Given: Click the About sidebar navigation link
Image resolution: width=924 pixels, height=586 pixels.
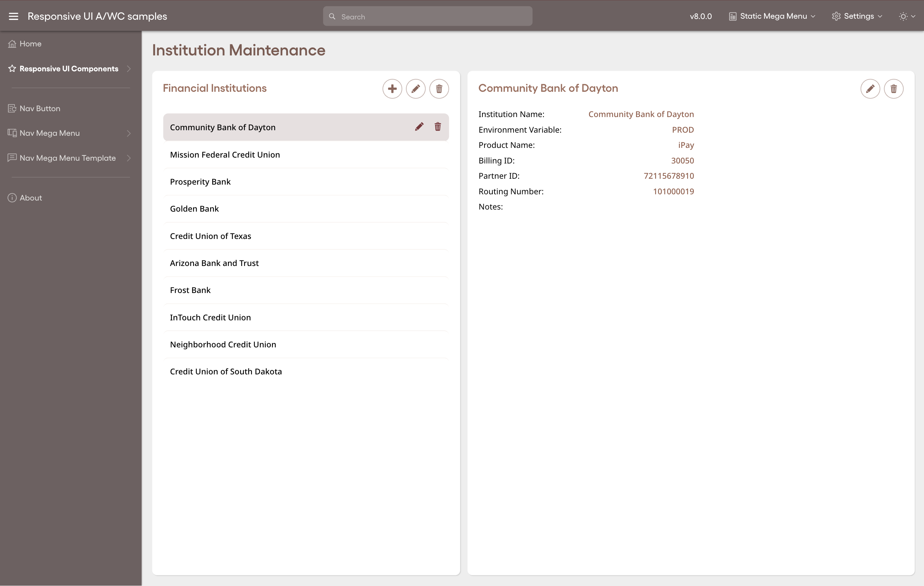Looking at the screenshot, I should tap(31, 197).
